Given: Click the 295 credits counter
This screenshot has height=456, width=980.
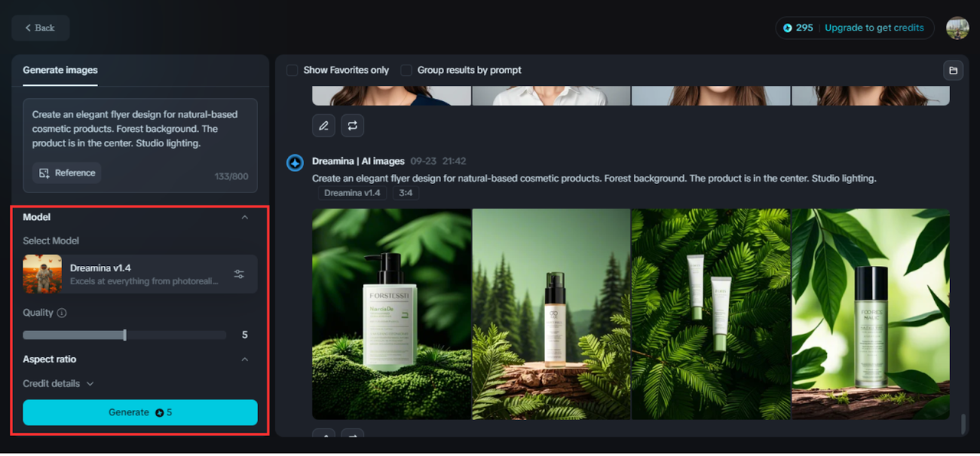Looking at the screenshot, I should (x=798, y=28).
